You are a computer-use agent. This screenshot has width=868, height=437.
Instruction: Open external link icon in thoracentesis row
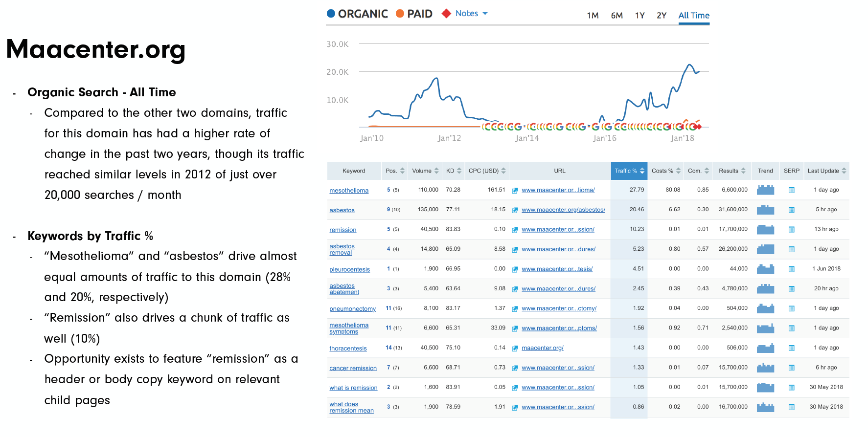pyautogui.click(x=515, y=349)
